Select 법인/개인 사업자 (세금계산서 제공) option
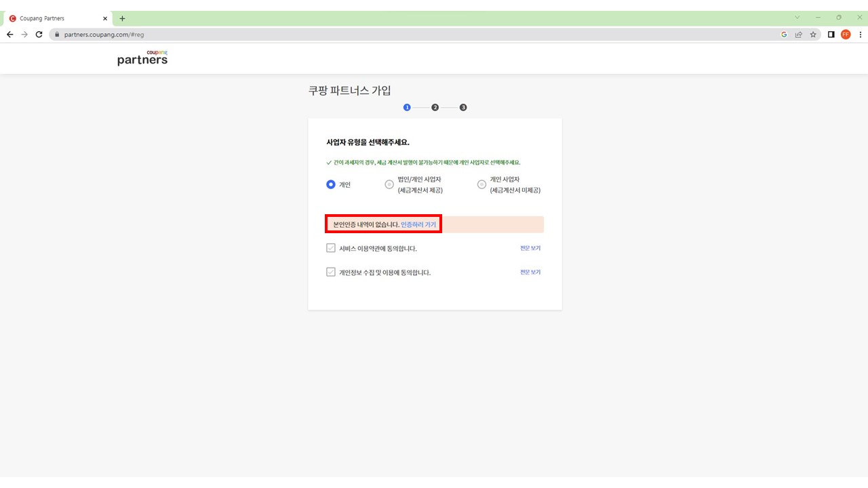The width and height of the screenshot is (868, 488). [389, 184]
